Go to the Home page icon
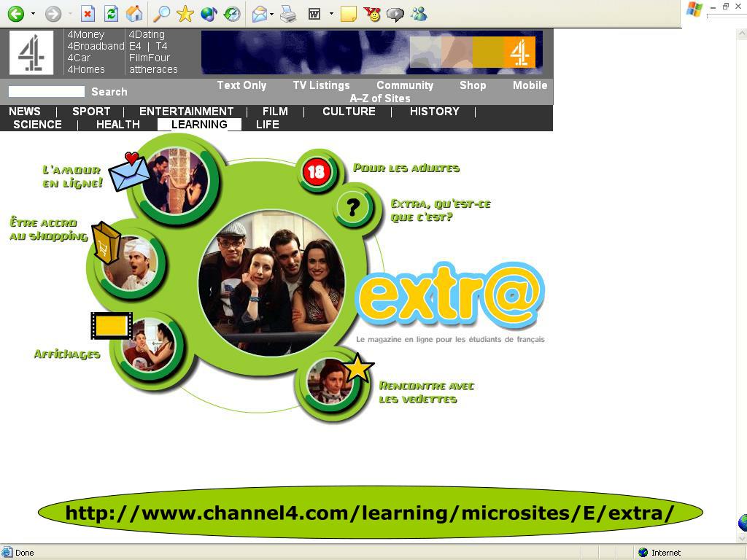 [x=134, y=14]
